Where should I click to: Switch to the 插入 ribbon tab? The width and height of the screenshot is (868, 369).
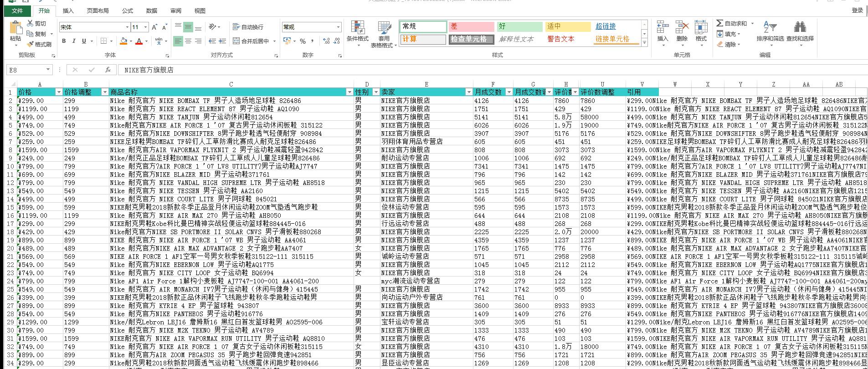pyautogui.click(x=68, y=10)
